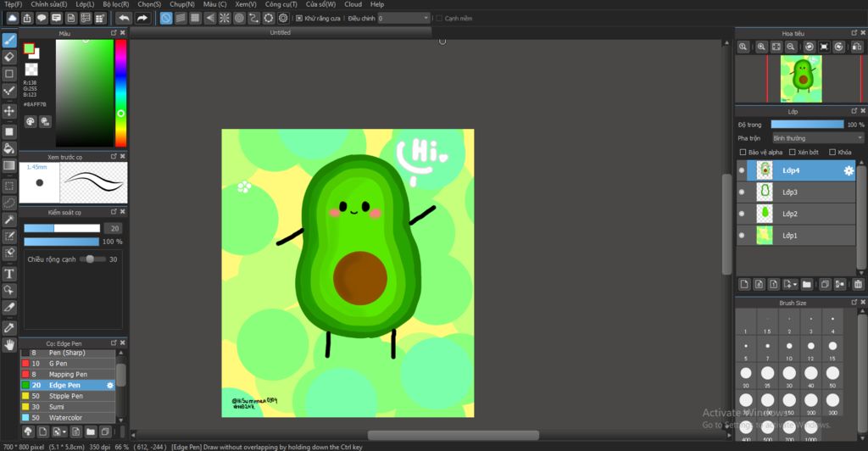This screenshot has width=868, height=451.
Task: Switch to the Untitled canvas tab
Action: point(280,33)
